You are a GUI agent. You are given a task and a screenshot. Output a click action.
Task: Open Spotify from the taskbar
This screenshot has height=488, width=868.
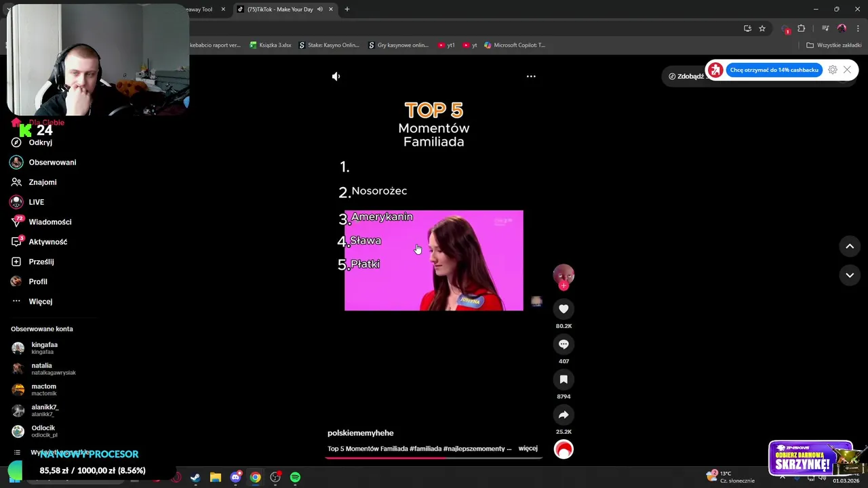click(x=295, y=477)
